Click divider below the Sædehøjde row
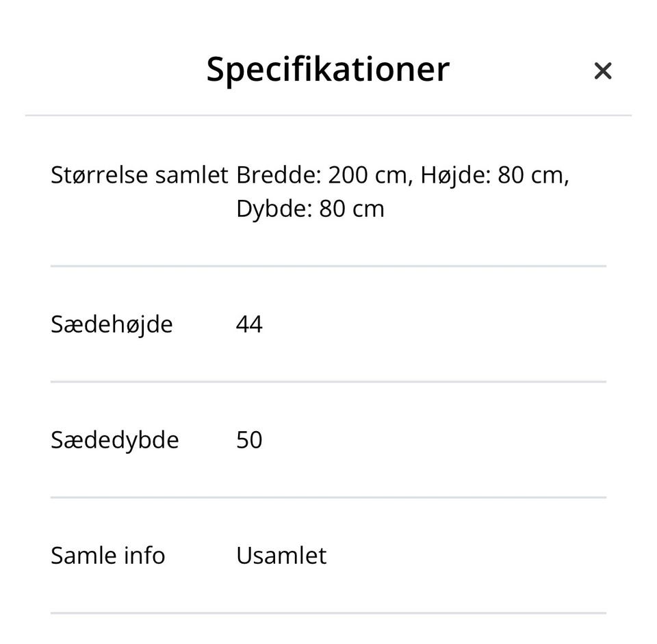The image size is (657, 644). (328, 381)
